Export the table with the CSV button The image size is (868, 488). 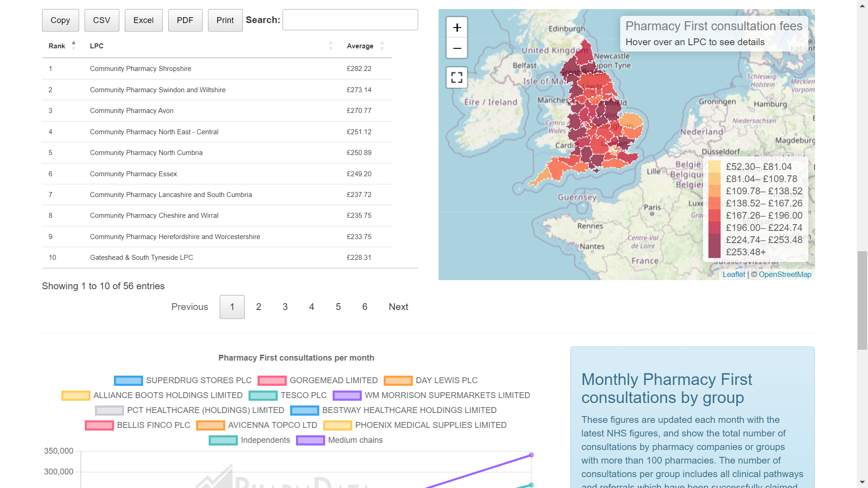point(101,20)
